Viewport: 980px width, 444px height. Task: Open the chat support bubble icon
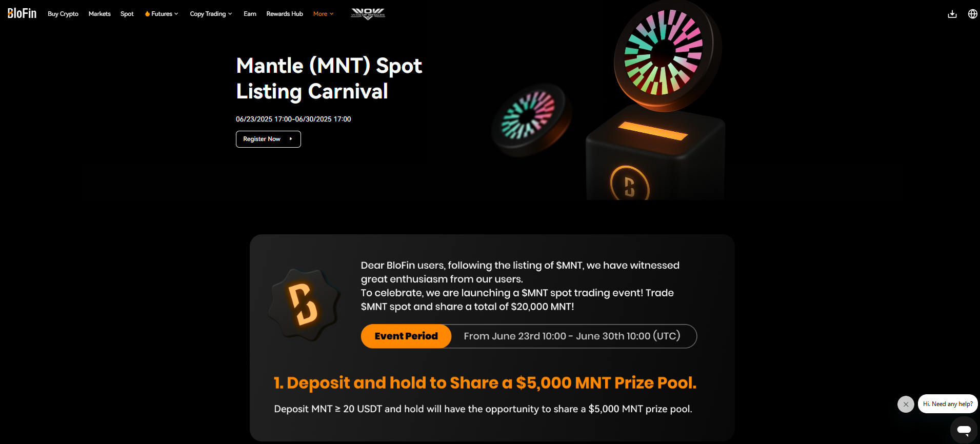[x=964, y=430]
